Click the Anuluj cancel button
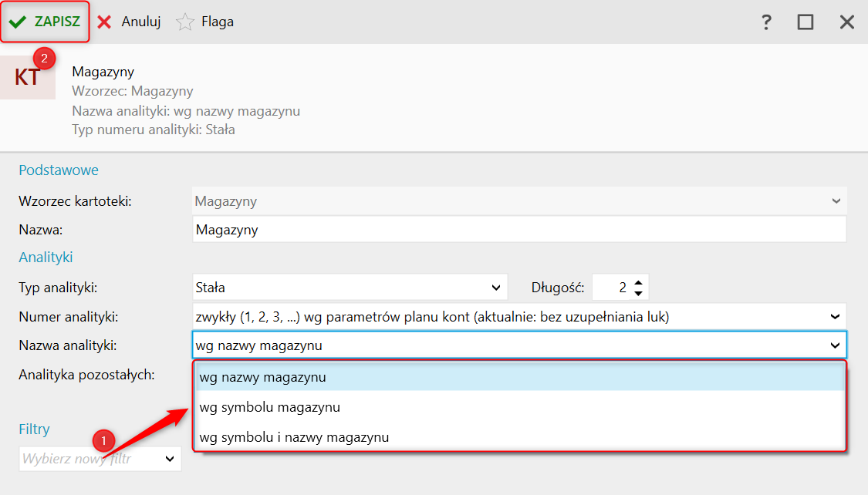 pos(129,22)
